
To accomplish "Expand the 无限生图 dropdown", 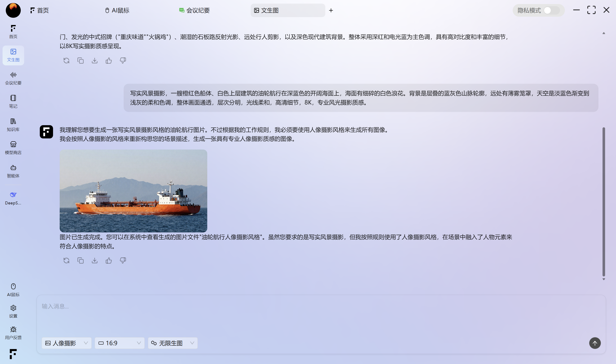I will click(x=173, y=343).
